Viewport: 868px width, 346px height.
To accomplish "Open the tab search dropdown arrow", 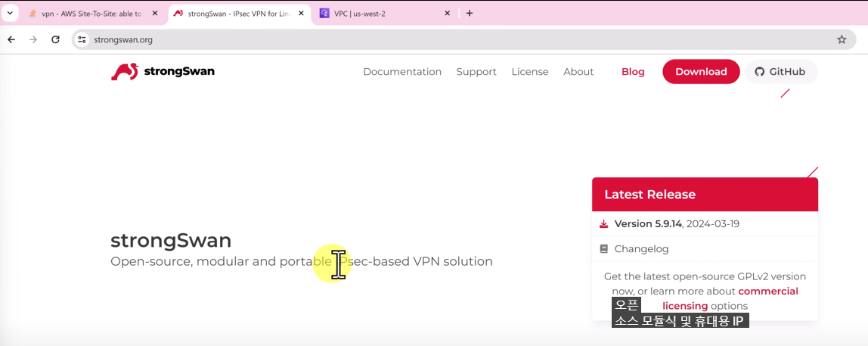I will 9,14.
